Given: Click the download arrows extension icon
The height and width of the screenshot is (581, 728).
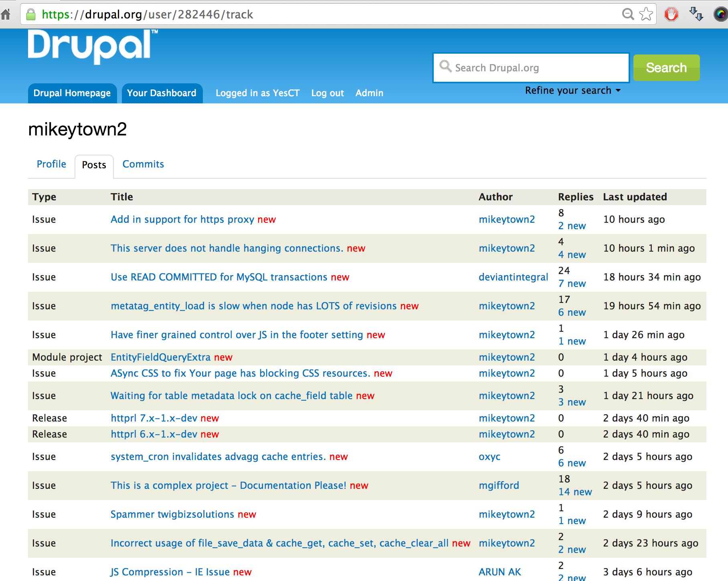Looking at the screenshot, I should coord(696,14).
